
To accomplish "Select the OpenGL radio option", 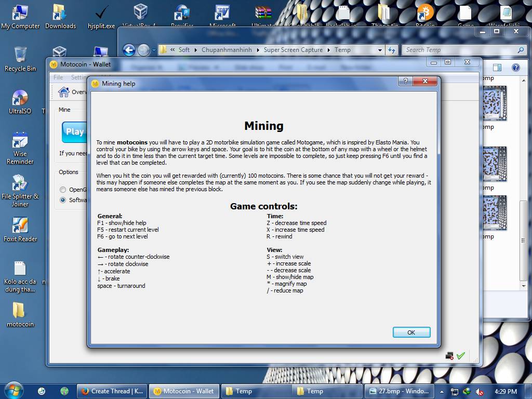I will point(63,190).
